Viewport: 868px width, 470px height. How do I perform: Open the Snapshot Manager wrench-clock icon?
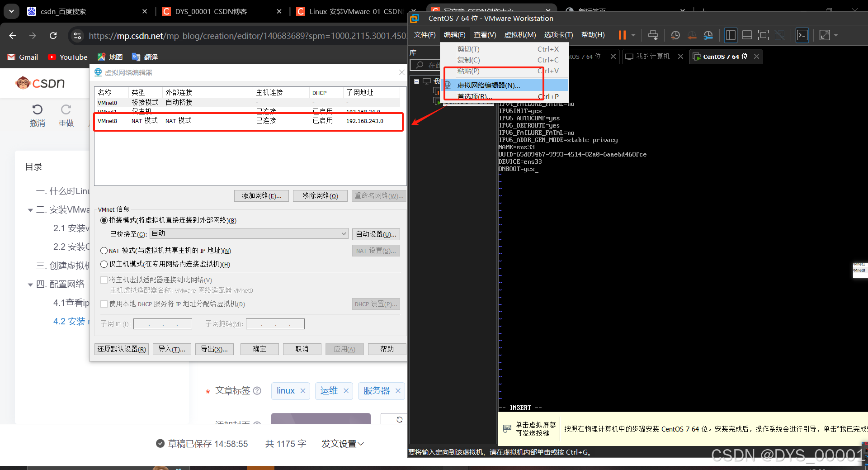708,35
